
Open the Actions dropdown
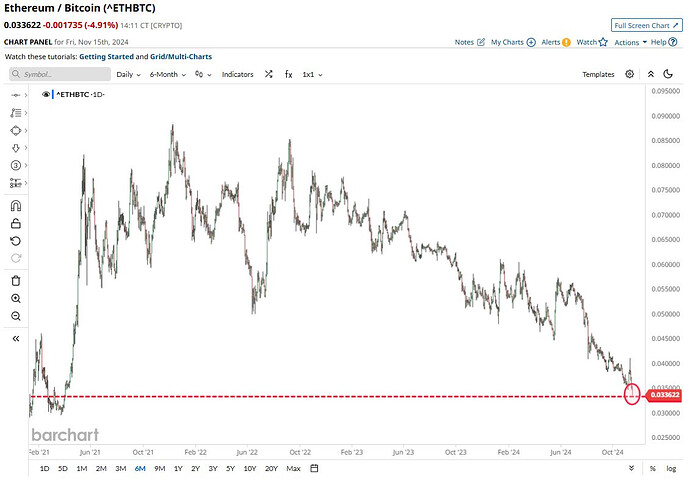630,42
